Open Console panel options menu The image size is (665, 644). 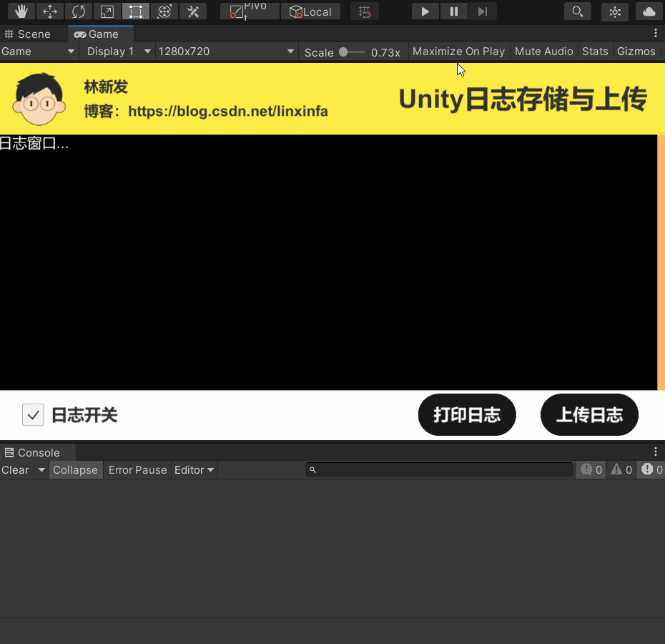656,452
